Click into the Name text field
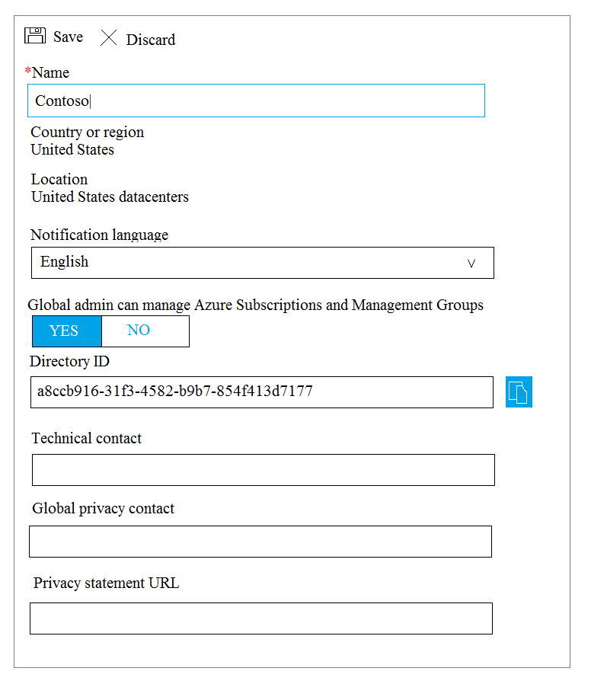The width and height of the screenshot is (607, 700). (x=256, y=101)
